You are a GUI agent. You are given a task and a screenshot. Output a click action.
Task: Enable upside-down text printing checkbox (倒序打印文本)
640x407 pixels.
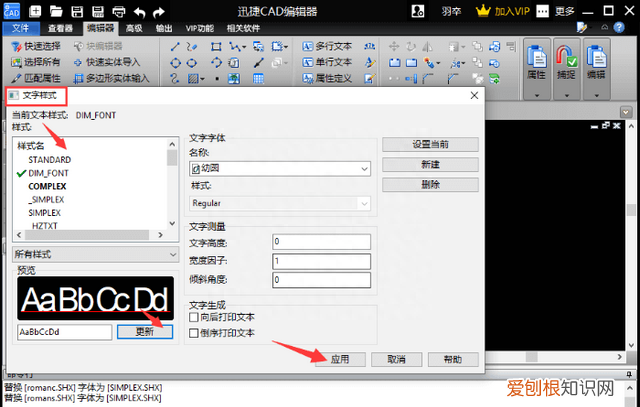(x=194, y=332)
